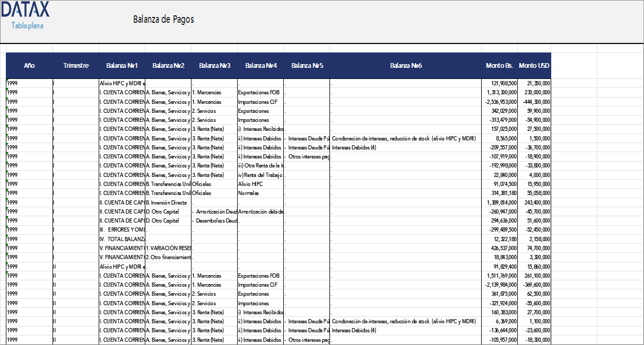Click the Balanza Nv3 column header
Image resolution: width=644 pixels, height=345 pixels.
pos(214,66)
